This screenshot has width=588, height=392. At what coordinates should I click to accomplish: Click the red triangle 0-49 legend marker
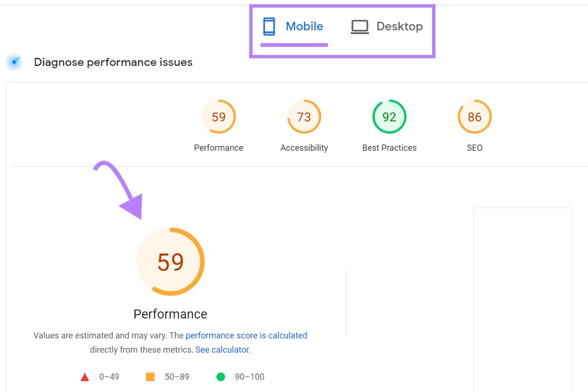(x=84, y=377)
